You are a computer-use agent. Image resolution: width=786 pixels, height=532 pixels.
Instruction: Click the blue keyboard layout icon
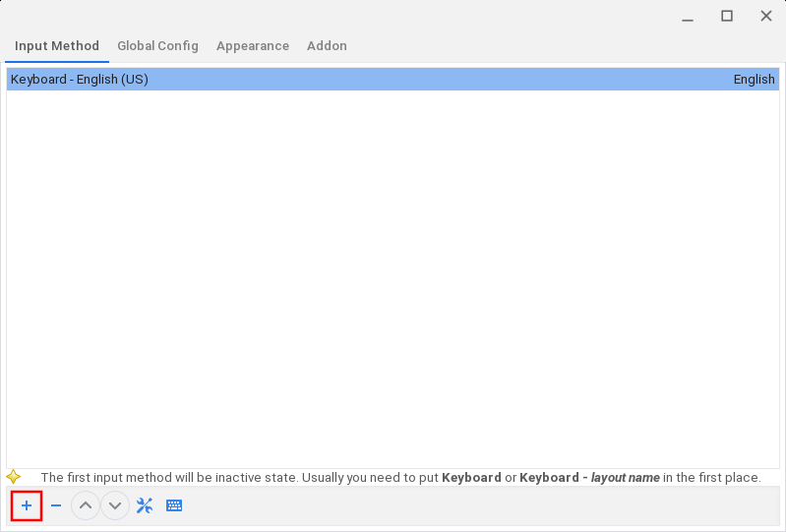click(x=174, y=505)
